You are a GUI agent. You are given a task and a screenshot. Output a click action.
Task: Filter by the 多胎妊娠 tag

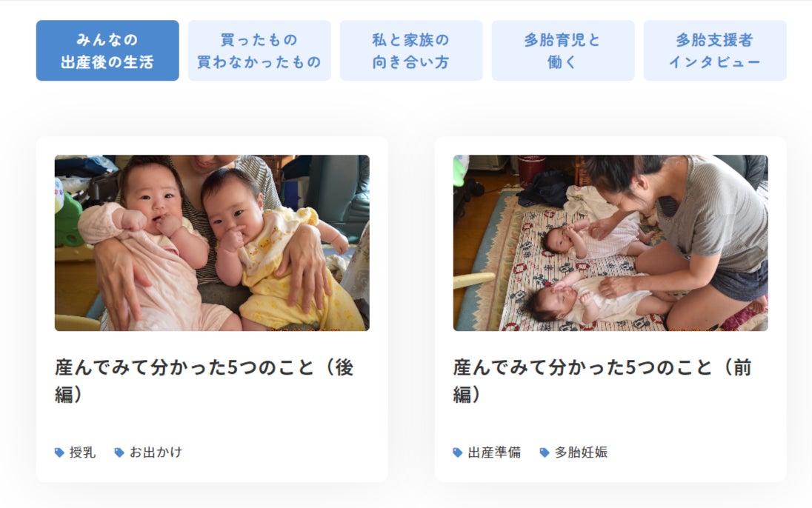coord(582,452)
